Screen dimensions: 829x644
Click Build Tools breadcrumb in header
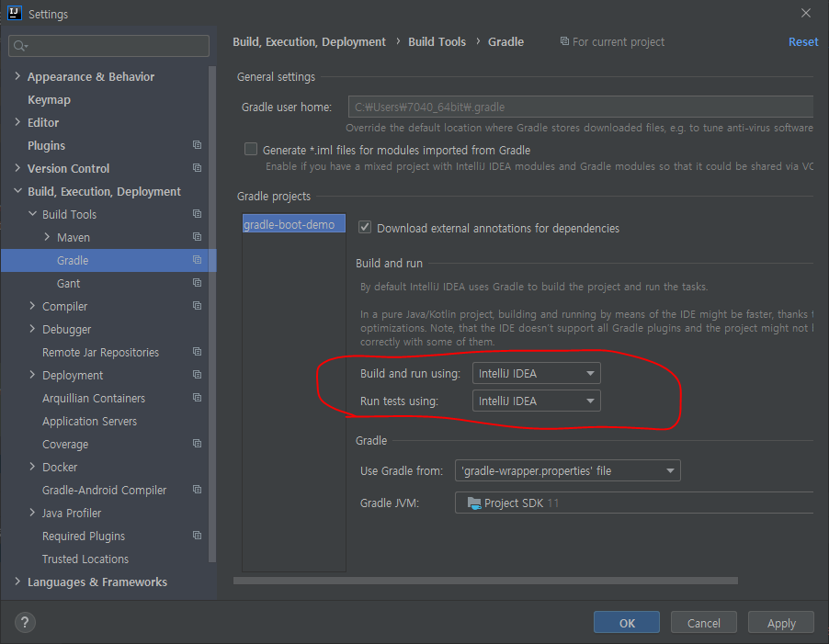[x=437, y=41]
